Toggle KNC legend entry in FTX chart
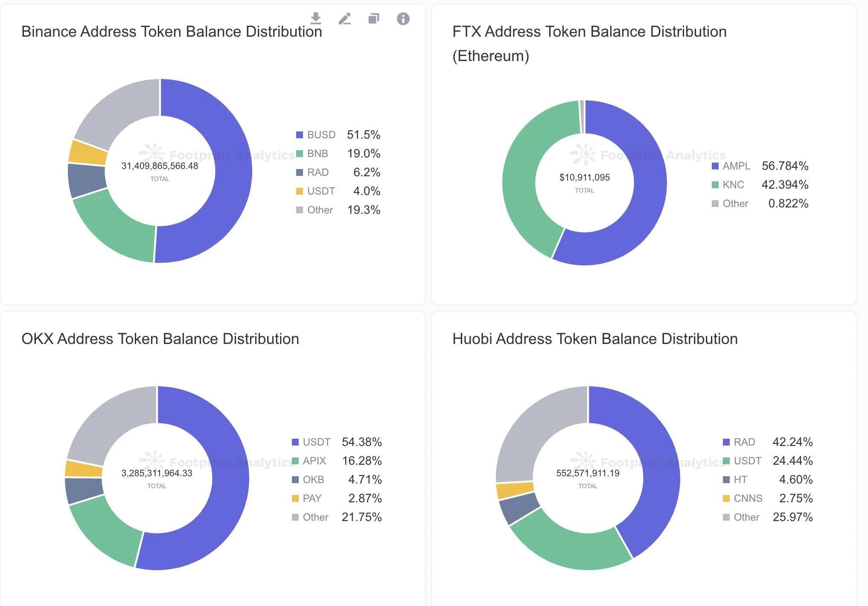The image size is (868, 606). tap(733, 185)
